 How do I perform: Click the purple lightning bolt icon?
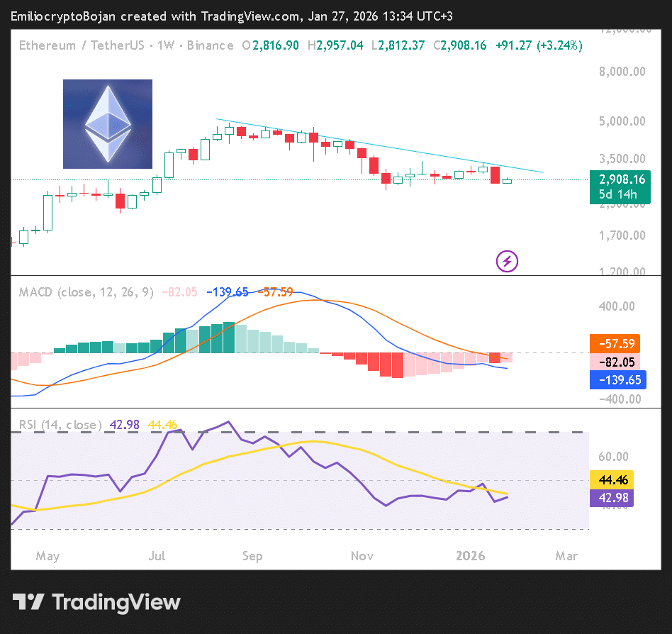pos(507,261)
